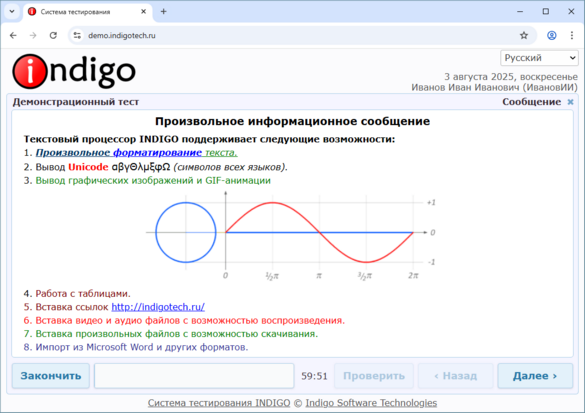Expand the Русский language dropdown
The height and width of the screenshot is (413, 585).
pyautogui.click(x=539, y=58)
